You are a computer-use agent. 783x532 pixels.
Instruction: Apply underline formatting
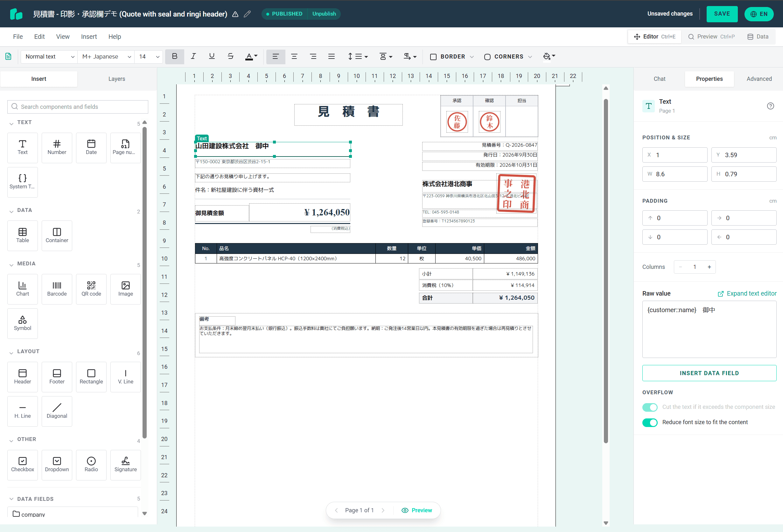[212, 56]
